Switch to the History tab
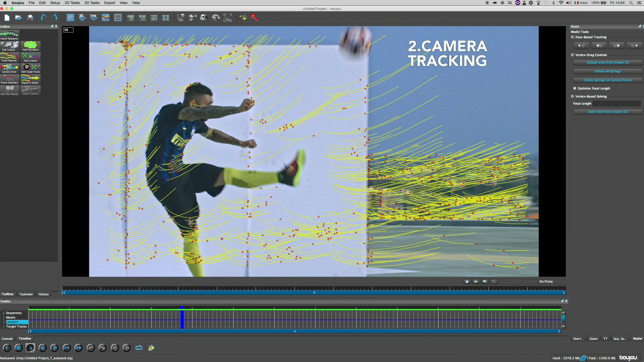The width and height of the screenshot is (644, 362). pyautogui.click(x=44, y=294)
